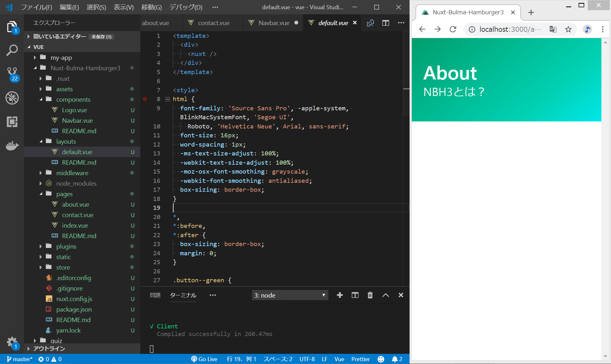Viewport: 611px width, 364px height.
Task: Open the Search view in activity bar
Action: (12, 50)
